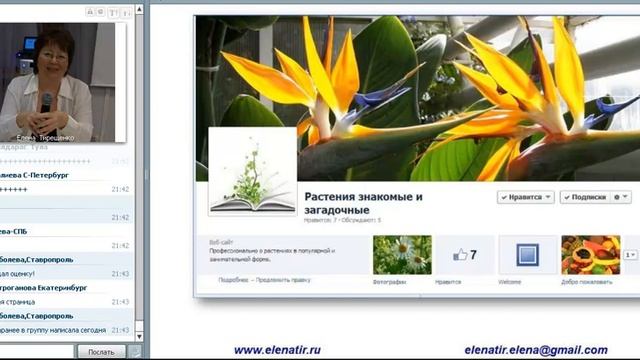Click the elenatir.elena@gmail.com address
Image resolution: width=640 pixels, height=360 pixels.
click(x=536, y=350)
